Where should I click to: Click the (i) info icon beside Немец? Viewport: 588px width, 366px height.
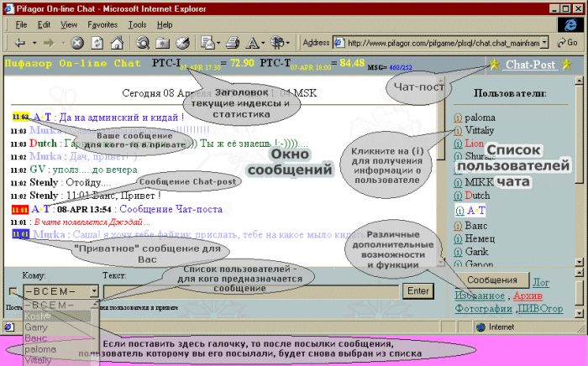pos(458,239)
